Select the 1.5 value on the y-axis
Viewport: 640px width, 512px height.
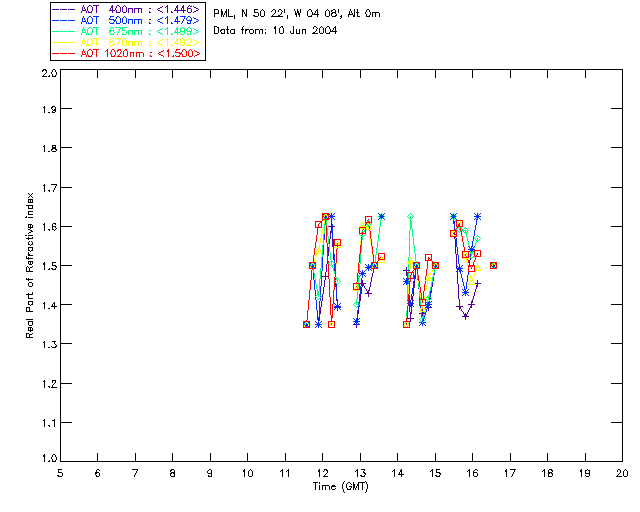tap(47, 267)
